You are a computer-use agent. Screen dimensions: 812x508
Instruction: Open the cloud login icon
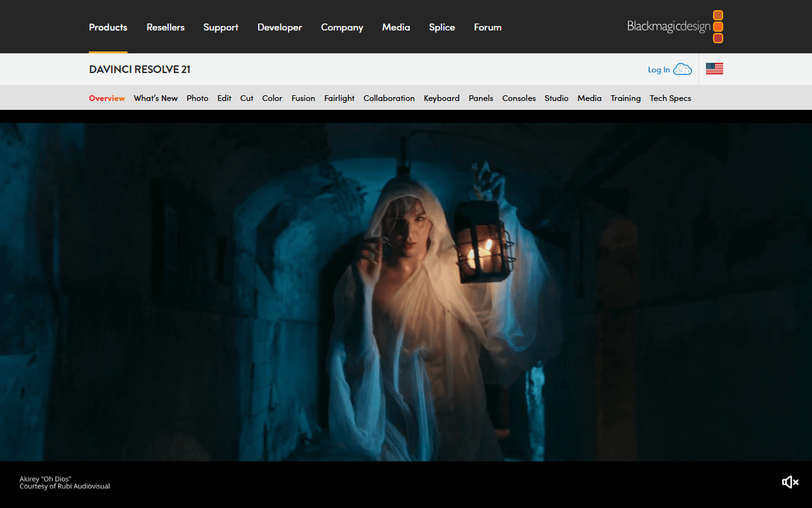point(683,69)
